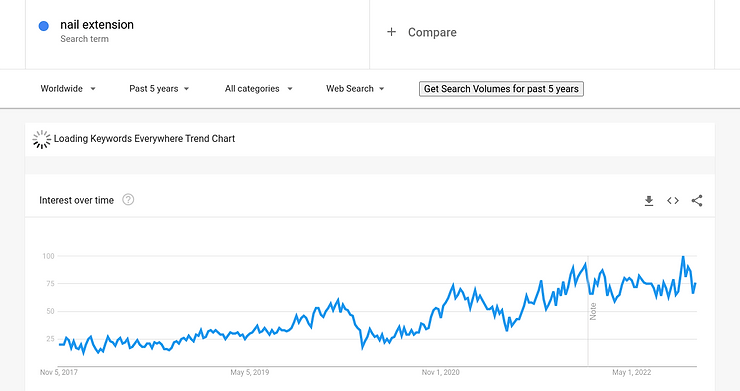Change the Web Search type dropdown
This screenshot has width=740, height=391.
pyautogui.click(x=355, y=89)
